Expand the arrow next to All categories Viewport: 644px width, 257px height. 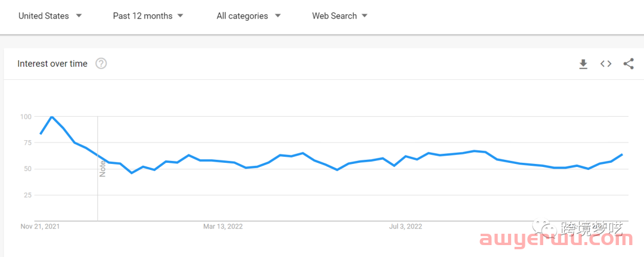(278, 16)
